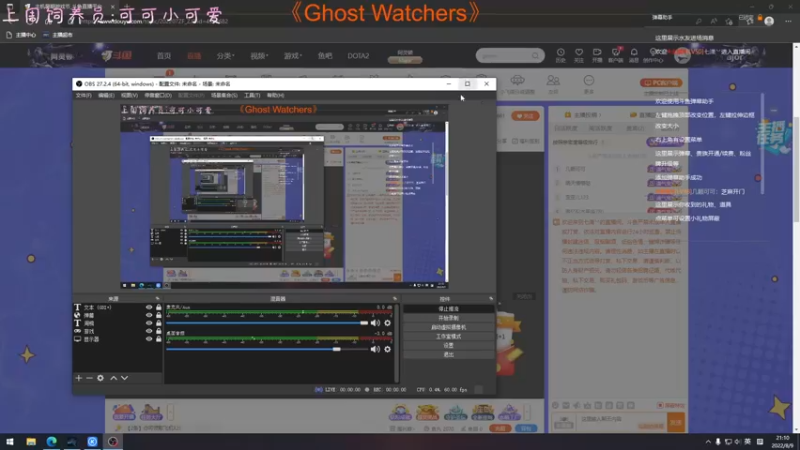The width and height of the screenshot is (800, 450).
Task: Open OBS 设置 from the controls panel
Action: [448, 345]
